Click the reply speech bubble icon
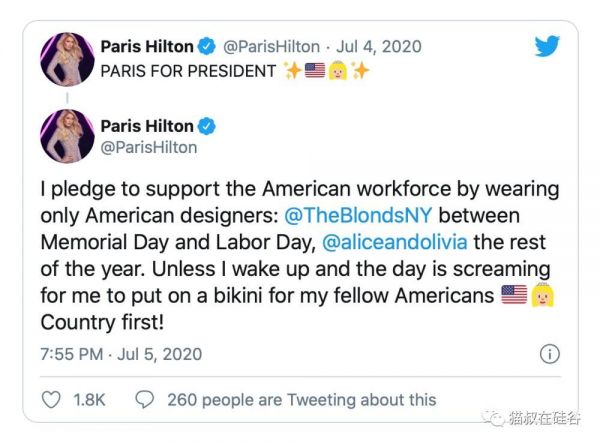Image resolution: width=600 pixels, height=444 pixels. point(145,399)
